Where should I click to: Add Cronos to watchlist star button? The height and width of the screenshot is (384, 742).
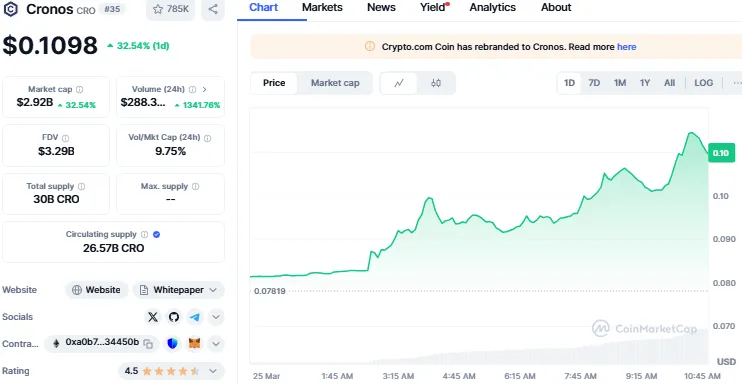click(170, 9)
